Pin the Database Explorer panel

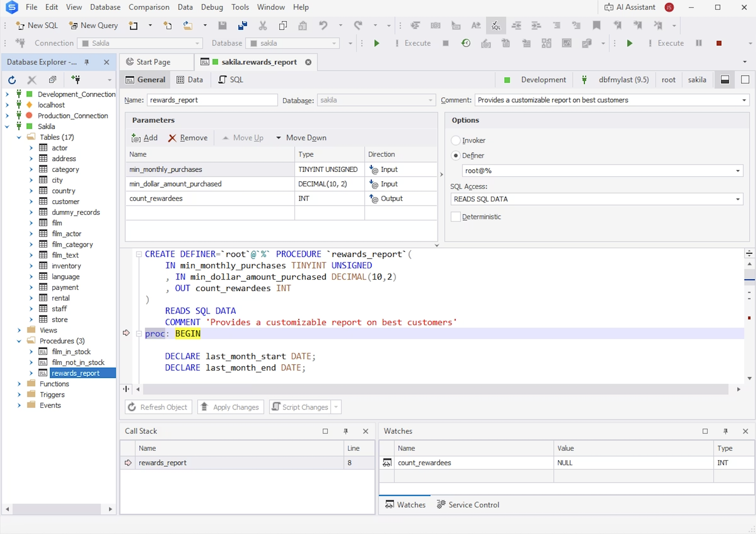[87, 62]
